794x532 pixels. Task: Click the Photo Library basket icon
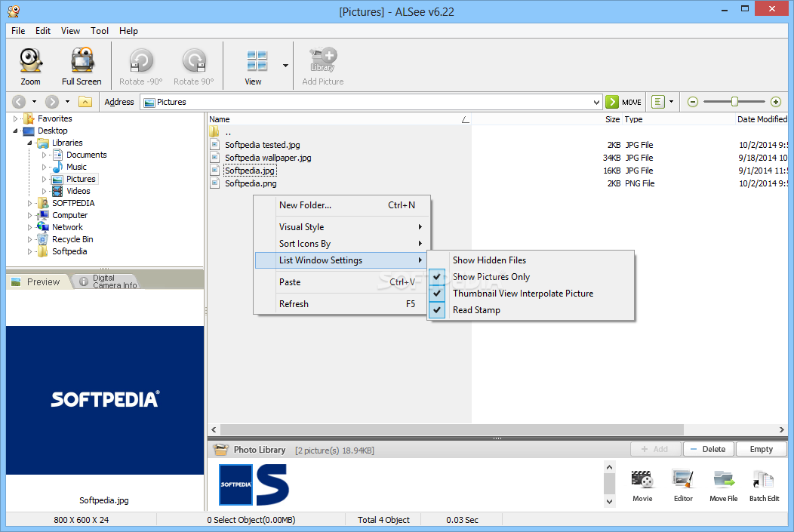point(221,450)
